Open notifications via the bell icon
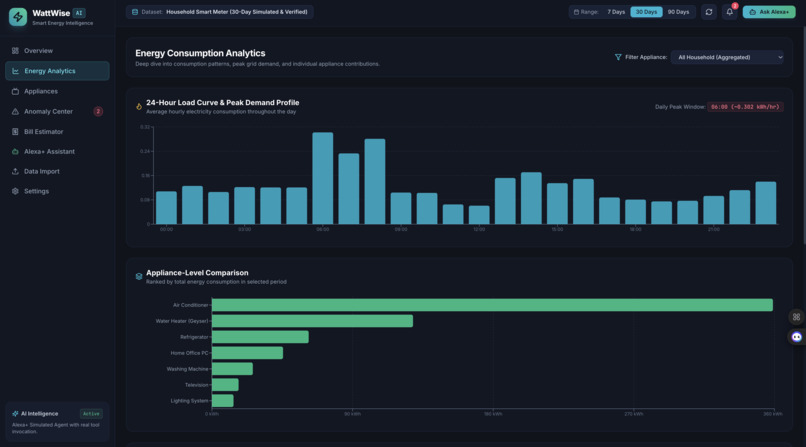806x447 pixels. (729, 12)
